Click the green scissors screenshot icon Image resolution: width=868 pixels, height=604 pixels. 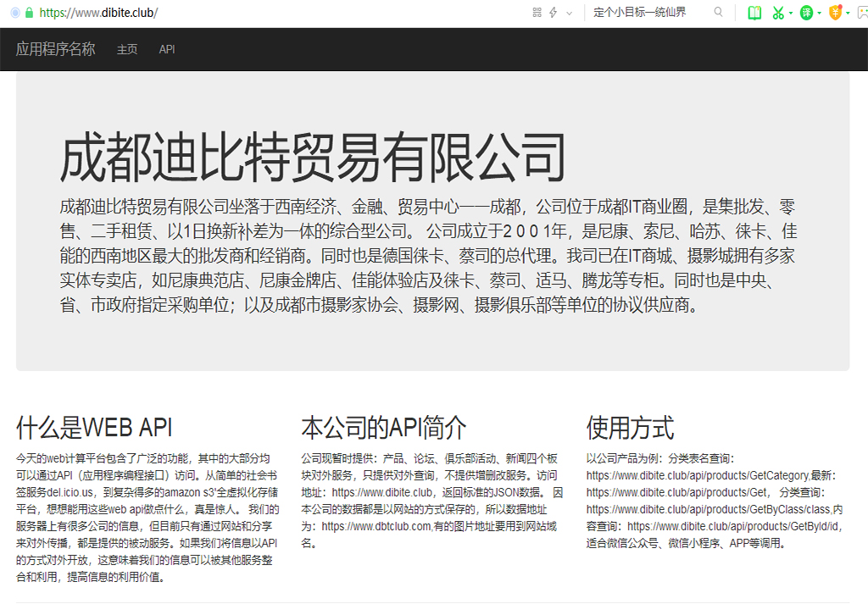(x=777, y=13)
